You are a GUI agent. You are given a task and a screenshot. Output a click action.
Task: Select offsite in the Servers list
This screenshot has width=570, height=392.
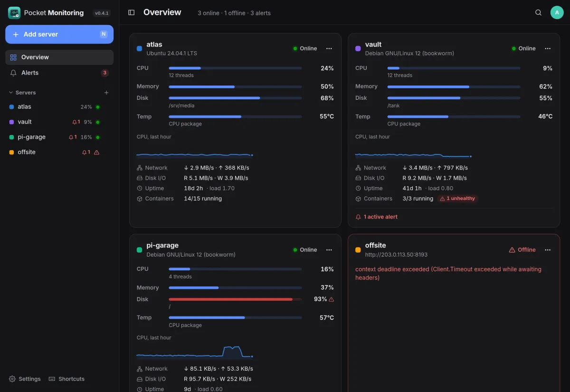pos(59,153)
